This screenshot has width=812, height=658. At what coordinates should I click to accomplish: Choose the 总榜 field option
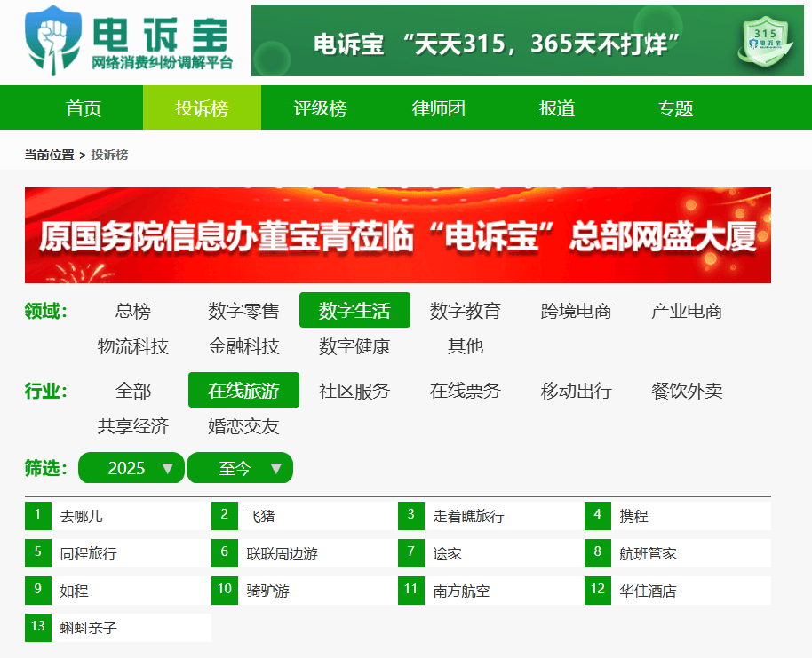click(133, 311)
